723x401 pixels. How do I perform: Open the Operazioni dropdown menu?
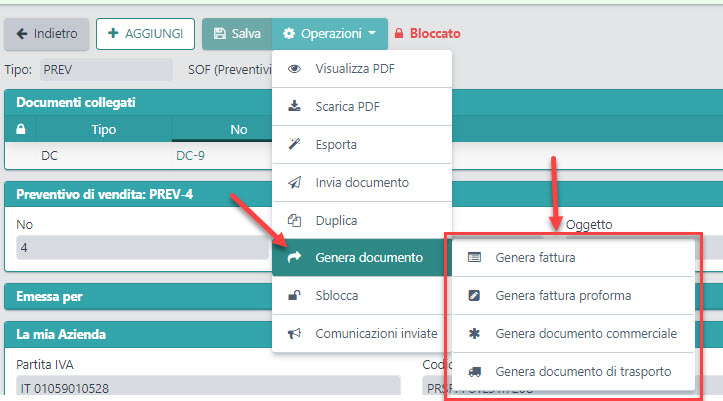coord(329,33)
